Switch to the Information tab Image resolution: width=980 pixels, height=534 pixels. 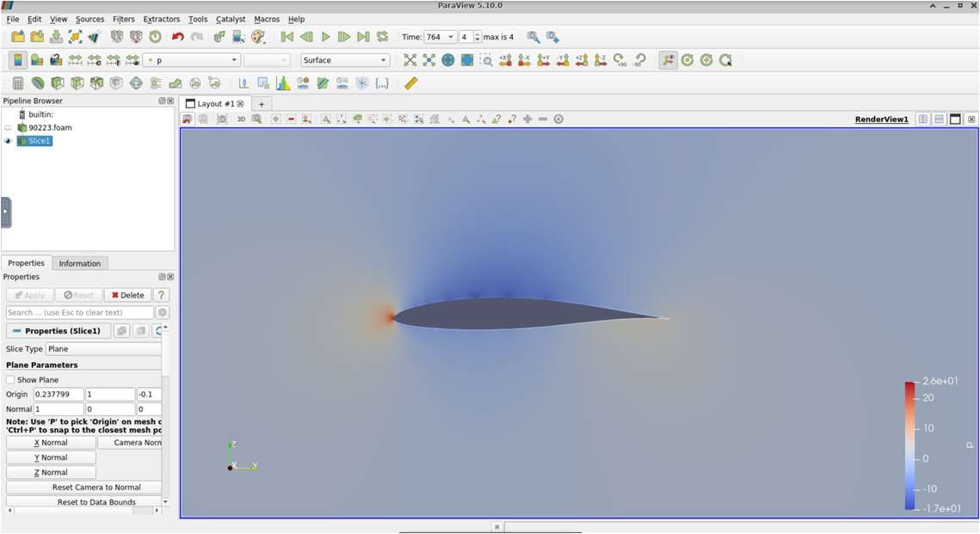click(x=79, y=263)
